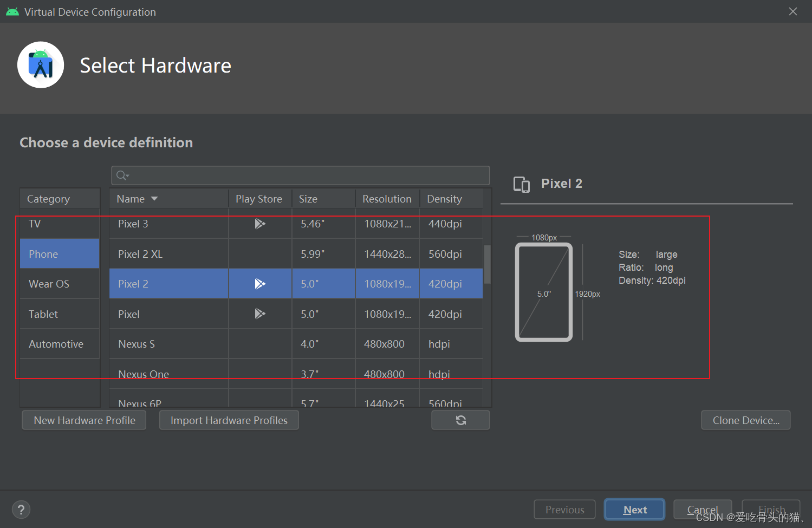This screenshot has width=812, height=528.
Task: Click the 4.0" size cell
Action: (x=323, y=344)
